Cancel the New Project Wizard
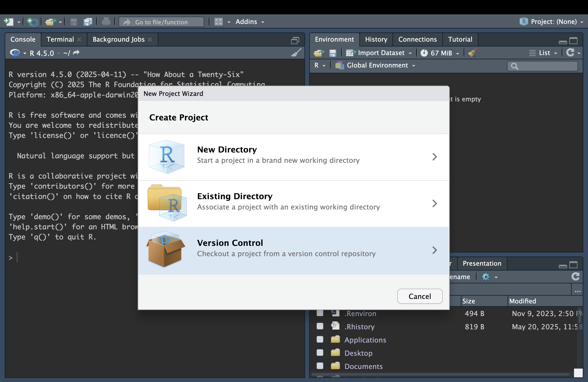 click(419, 296)
